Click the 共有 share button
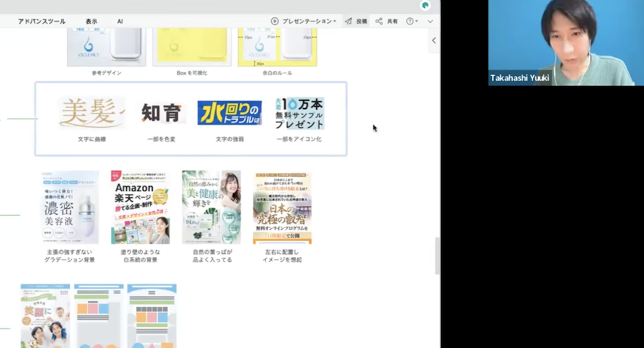The height and width of the screenshot is (348, 644). coord(386,21)
